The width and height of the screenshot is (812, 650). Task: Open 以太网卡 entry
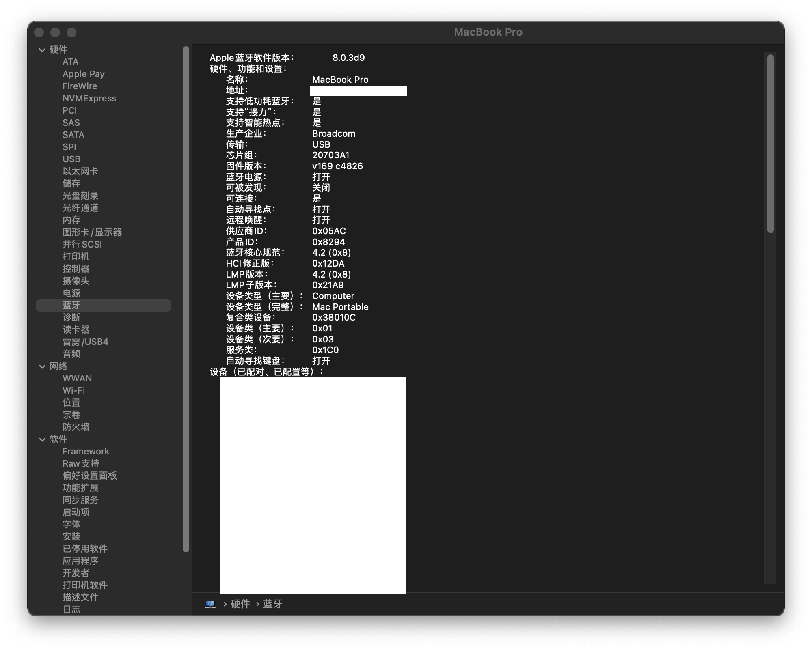80,171
